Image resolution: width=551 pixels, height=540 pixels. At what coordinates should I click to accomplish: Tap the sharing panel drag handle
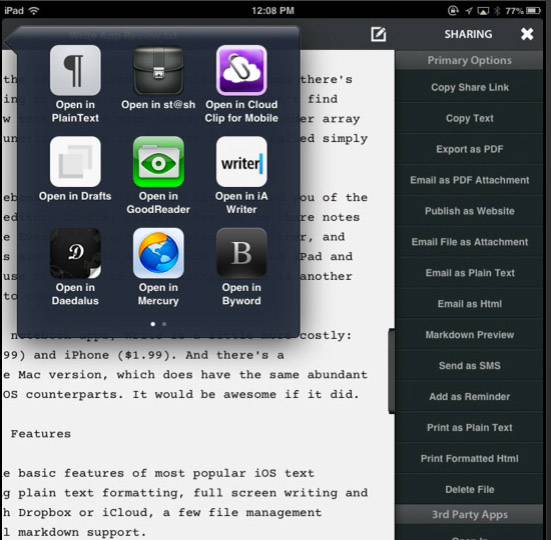[x=391, y=371]
